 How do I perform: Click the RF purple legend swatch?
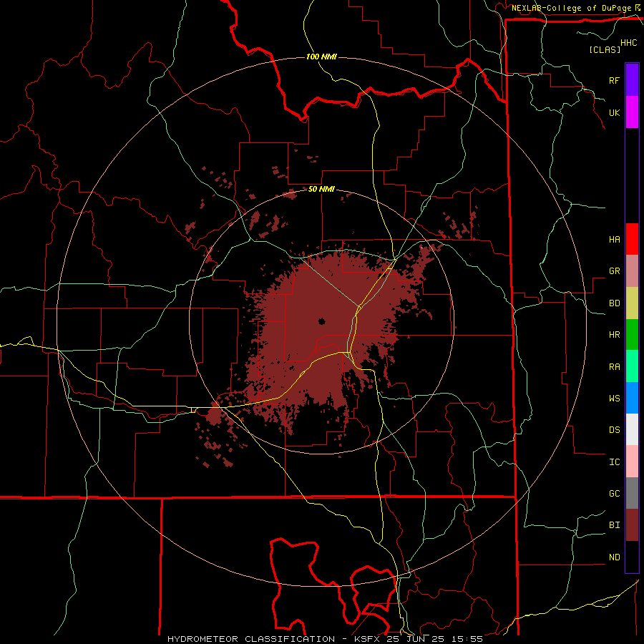pyautogui.click(x=632, y=80)
